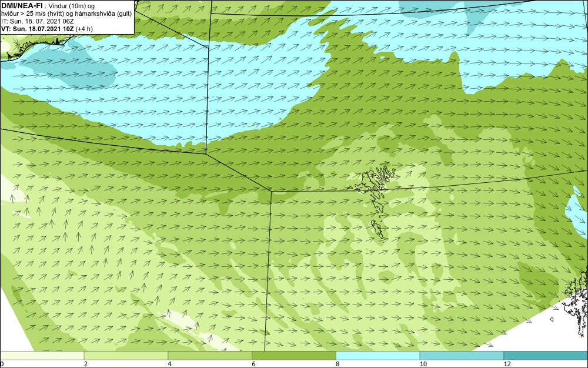Click the 4–6 m/s green legend swatch
The image size is (588, 368).
pyautogui.click(x=210, y=356)
